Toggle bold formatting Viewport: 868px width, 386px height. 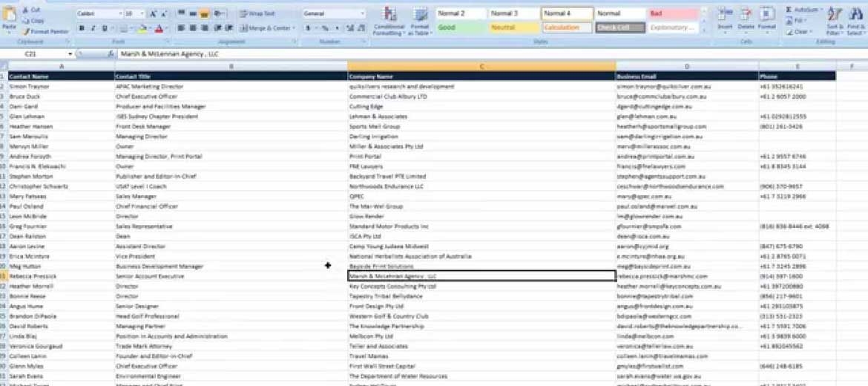coord(82,28)
